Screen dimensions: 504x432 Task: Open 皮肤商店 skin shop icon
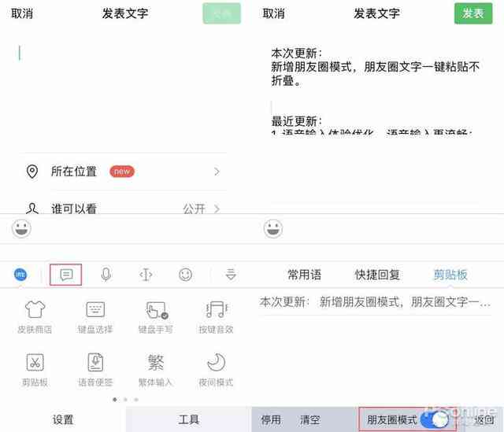(x=35, y=316)
